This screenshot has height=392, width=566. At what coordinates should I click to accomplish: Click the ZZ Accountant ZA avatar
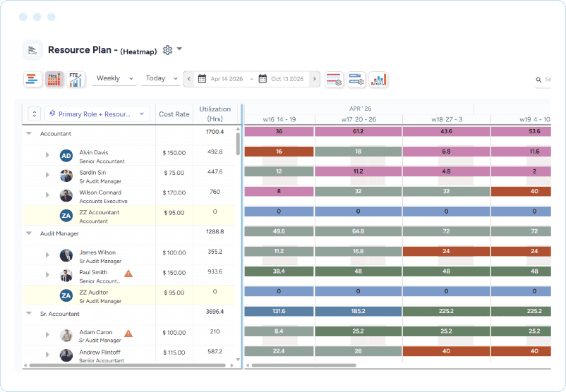tap(66, 216)
